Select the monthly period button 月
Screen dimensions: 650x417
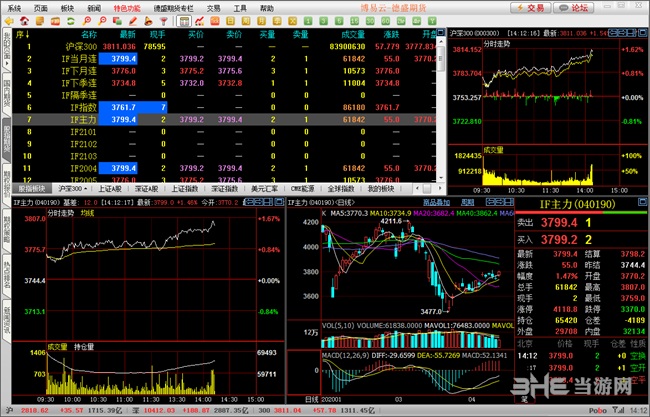click(x=261, y=21)
